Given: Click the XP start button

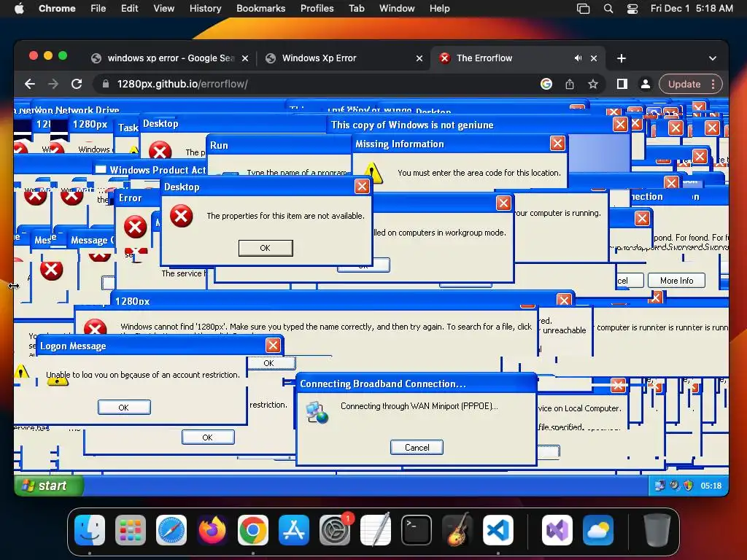Looking at the screenshot, I should (49, 486).
